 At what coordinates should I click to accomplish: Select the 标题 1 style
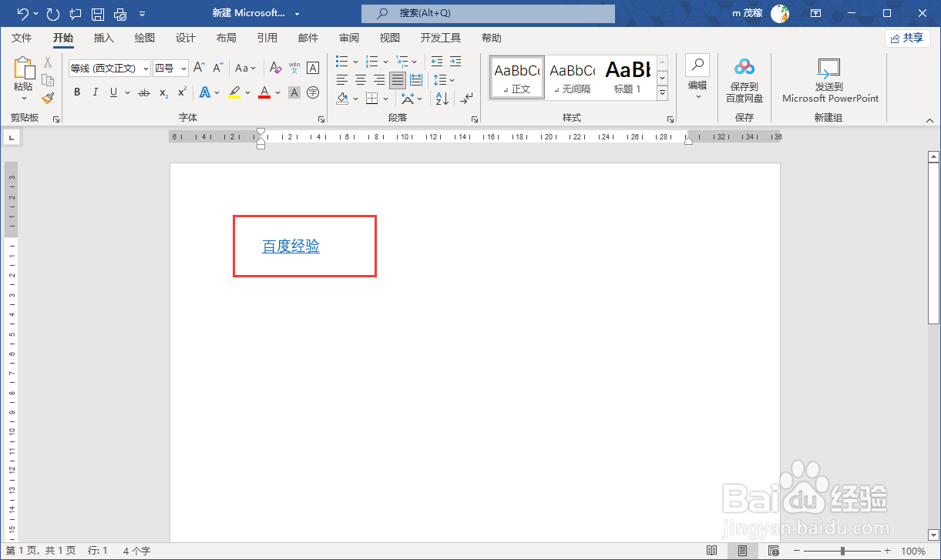click(x=627, y=77)
